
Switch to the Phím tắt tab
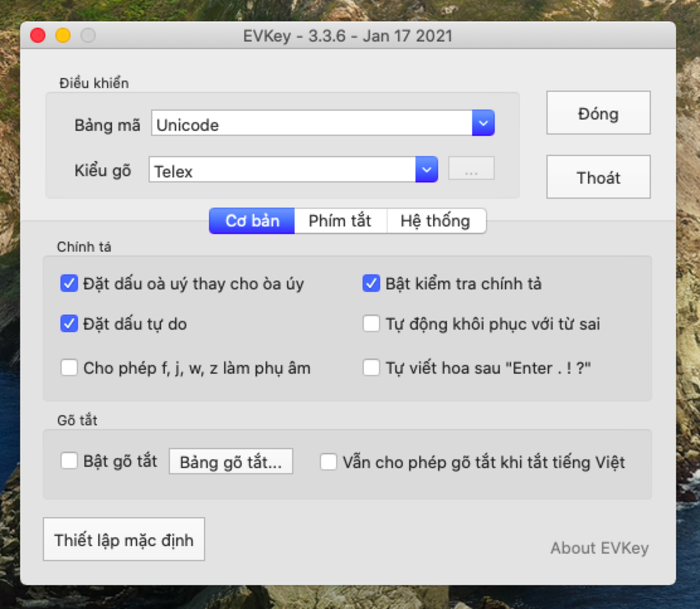click(x=340, y=221)
